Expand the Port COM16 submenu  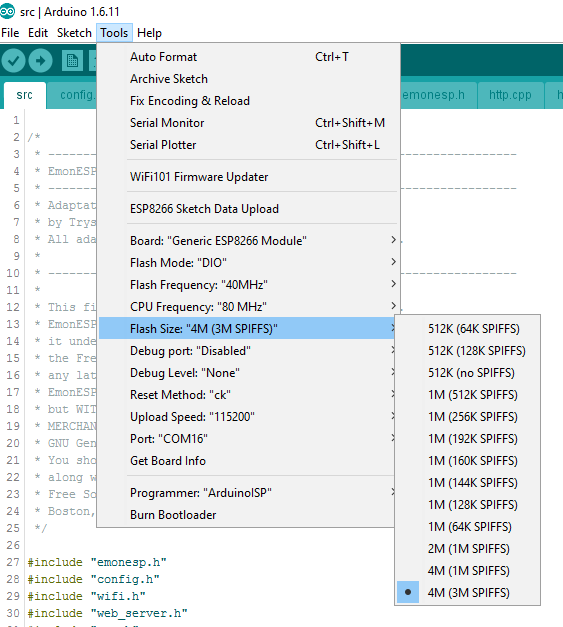247,439
